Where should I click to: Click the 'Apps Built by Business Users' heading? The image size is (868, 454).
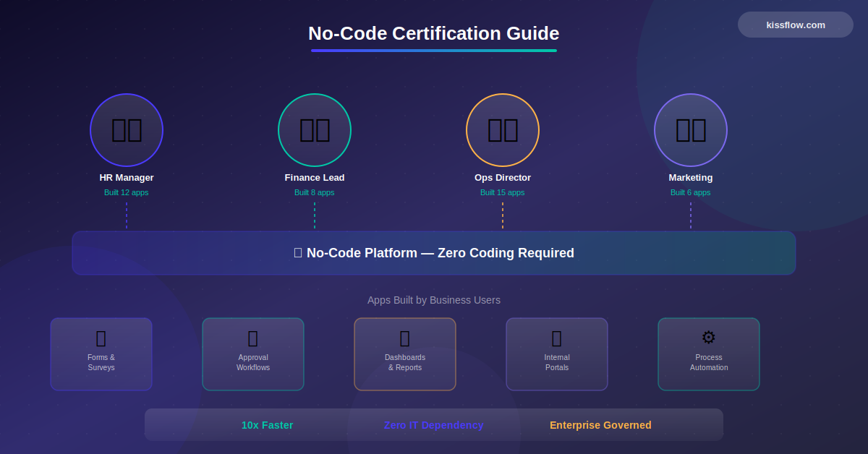pos(434,300)
